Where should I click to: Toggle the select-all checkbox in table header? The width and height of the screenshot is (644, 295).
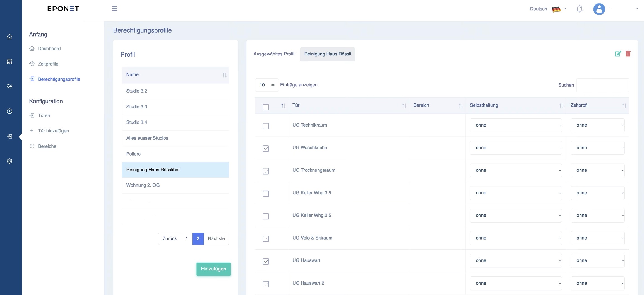tap(266, 107)
